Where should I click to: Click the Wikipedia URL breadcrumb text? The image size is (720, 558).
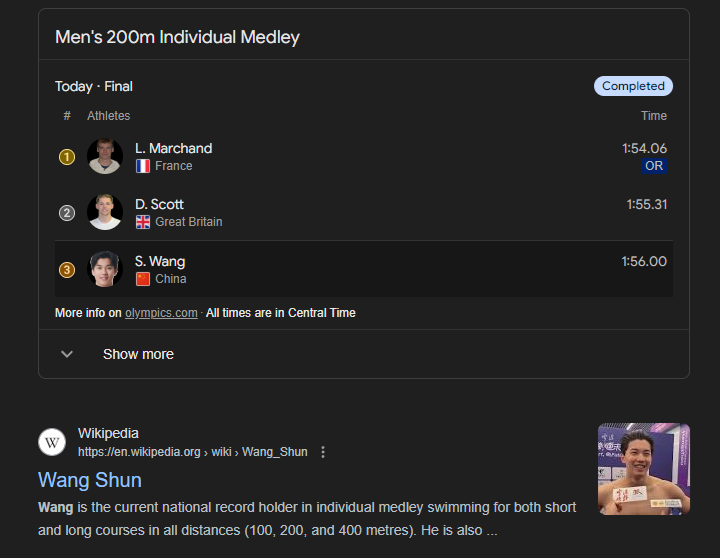tap(192, 452)
